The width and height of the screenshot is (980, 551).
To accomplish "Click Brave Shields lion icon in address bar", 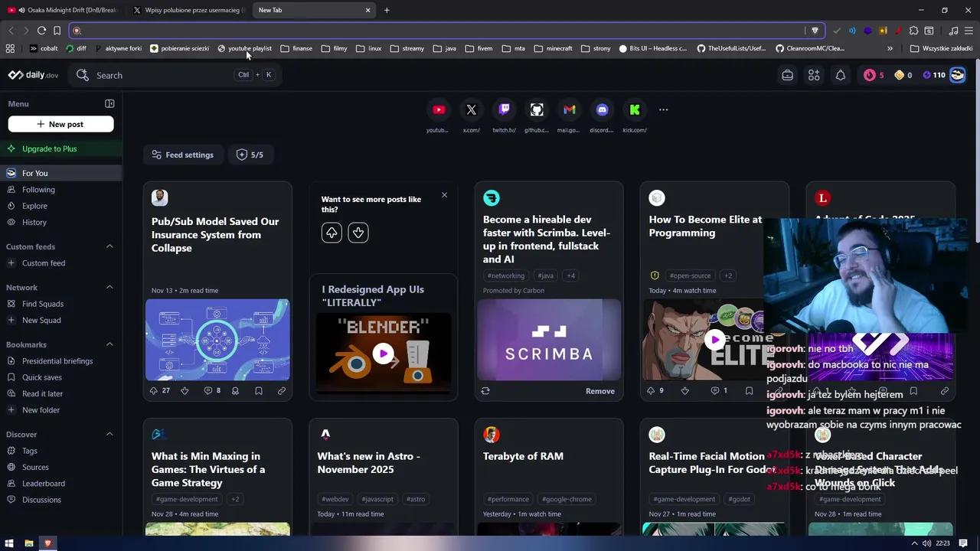I will [815, 31].
